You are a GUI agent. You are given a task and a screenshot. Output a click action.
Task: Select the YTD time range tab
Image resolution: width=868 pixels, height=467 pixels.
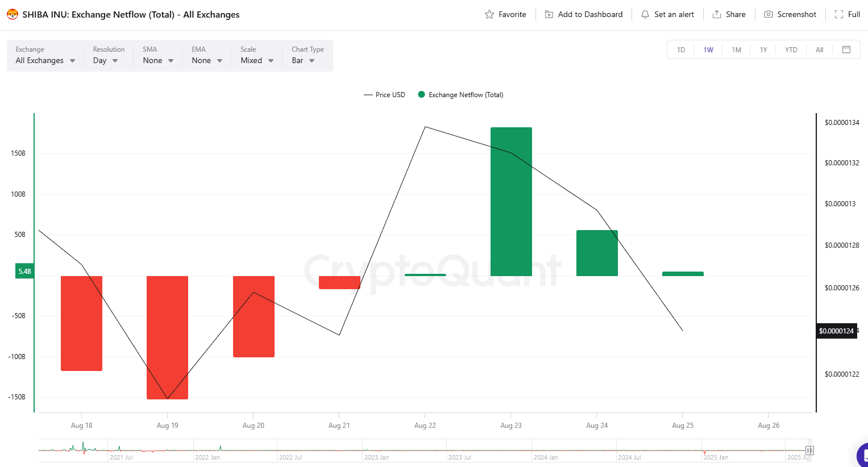click(x=791, y=49)
